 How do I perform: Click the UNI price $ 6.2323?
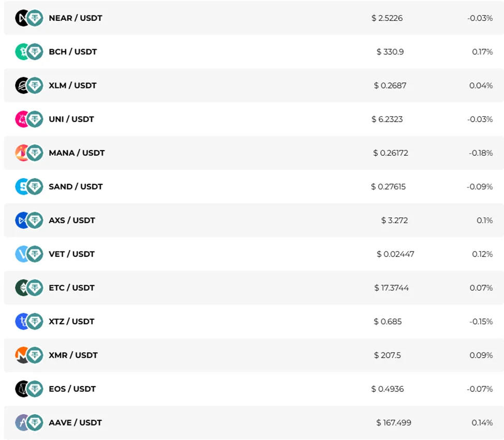[x=387, y=119]
